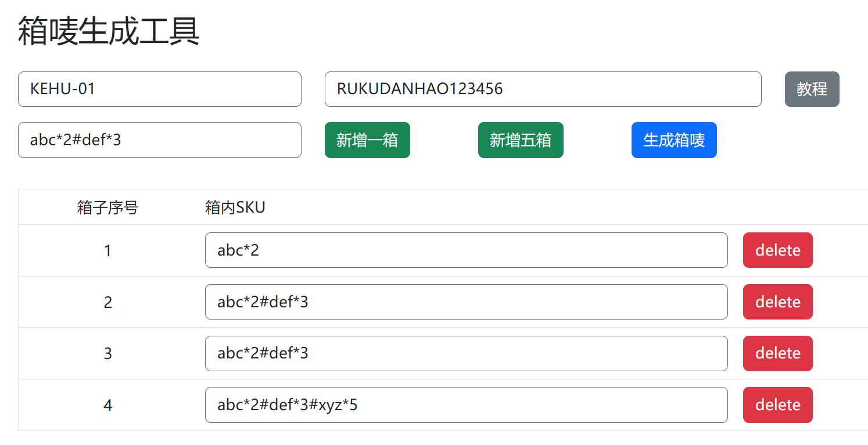Select the 箱子序号 column header
The width and height of the screenshot is (868, 445).
click(107, 207)
